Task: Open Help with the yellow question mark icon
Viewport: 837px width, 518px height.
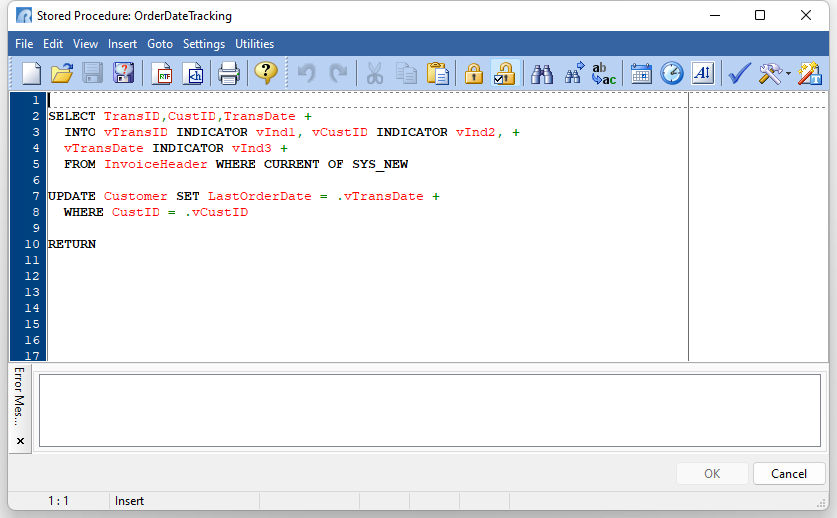Action: [x=266, y=73]
